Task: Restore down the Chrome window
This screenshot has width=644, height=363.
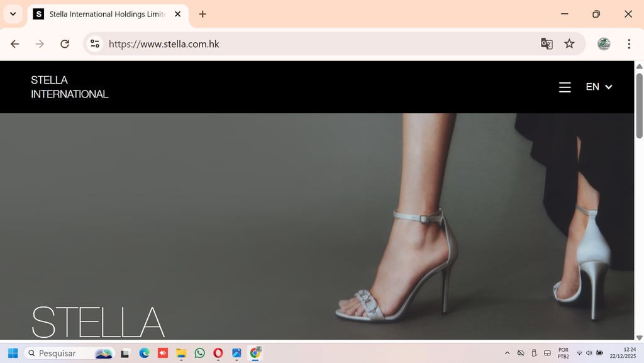Action: pos(596,14)
